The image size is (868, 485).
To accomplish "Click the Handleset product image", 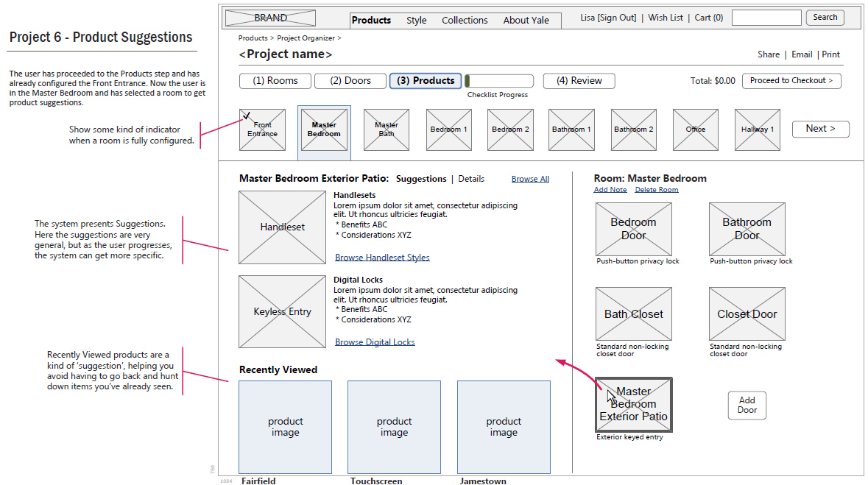I will point(282,227).
